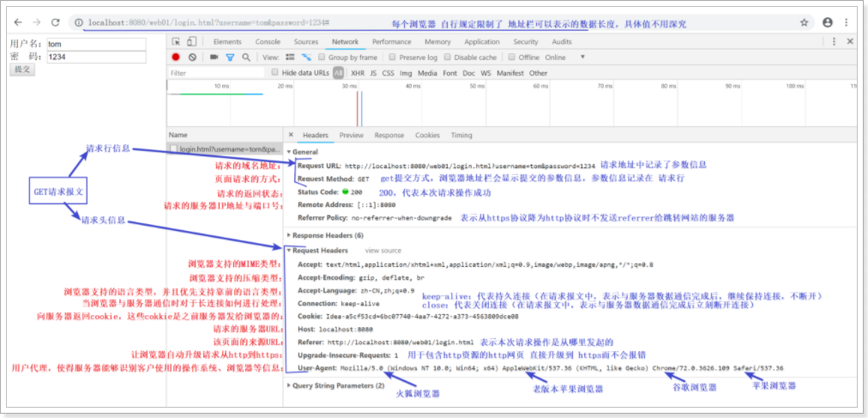
Task: Click the 提交 submit button
Action: (x=22, y=70)
